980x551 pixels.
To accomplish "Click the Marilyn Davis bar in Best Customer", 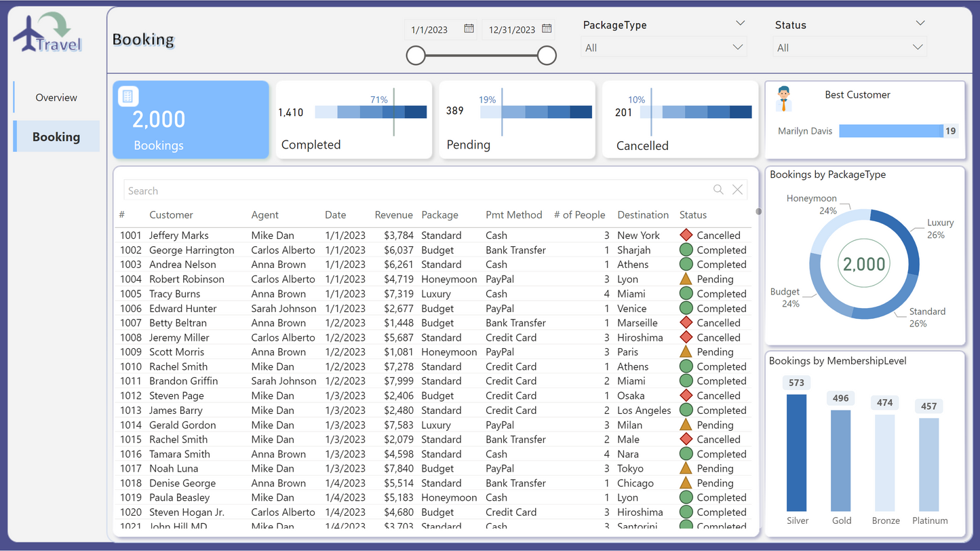I will (890, 131).
